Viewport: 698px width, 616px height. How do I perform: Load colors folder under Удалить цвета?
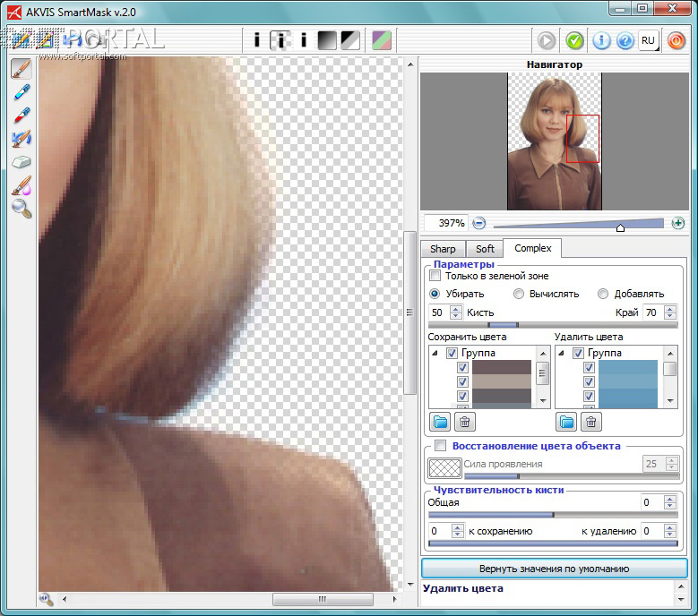click(x=566, y=422)
